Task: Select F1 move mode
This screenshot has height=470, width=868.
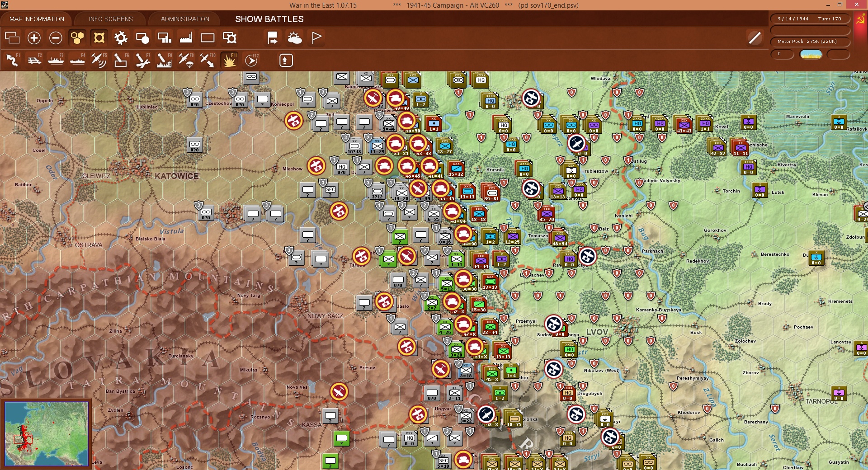Action: click(x=12, y=60)
